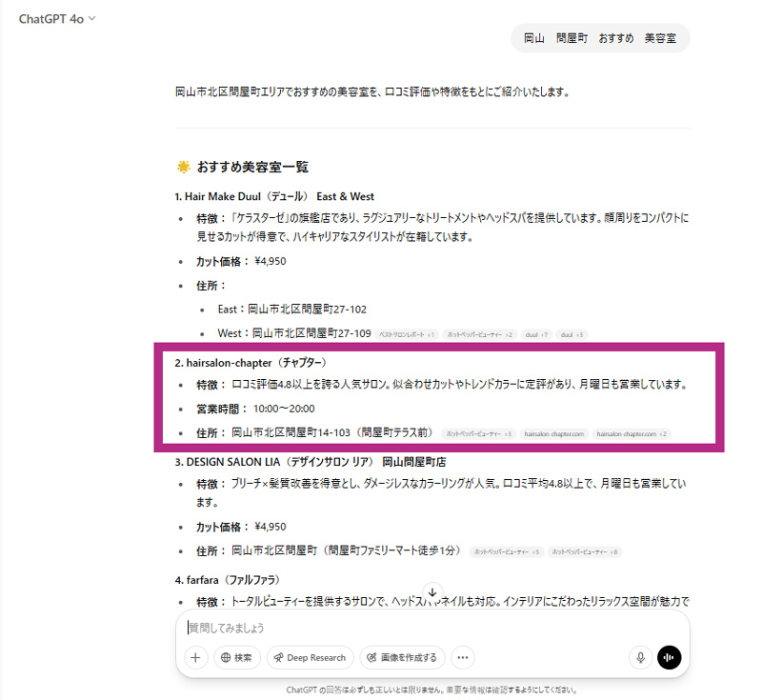Click the East address 岡山市北区問屋町27-102
Viewport: 762px width, 700px height.
307,310
